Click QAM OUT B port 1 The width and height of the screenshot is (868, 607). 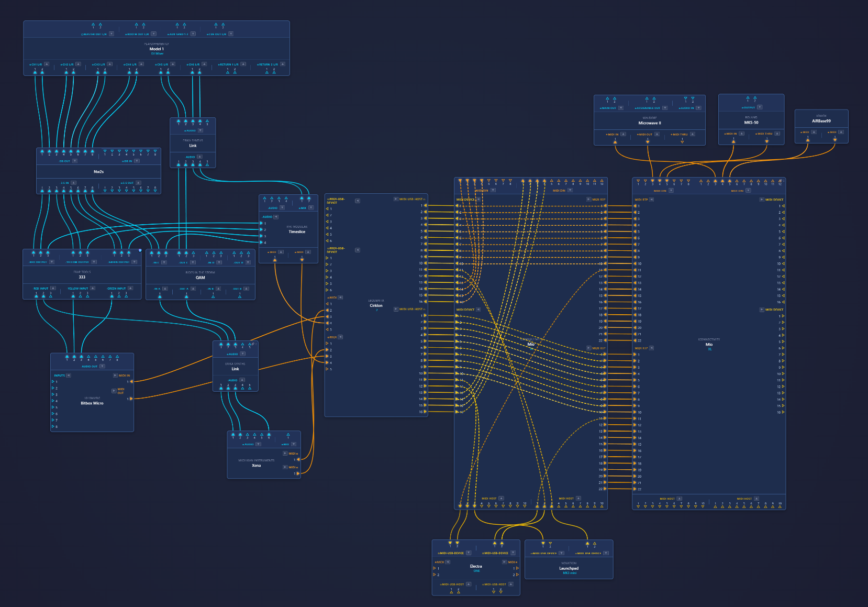[240, 296]
